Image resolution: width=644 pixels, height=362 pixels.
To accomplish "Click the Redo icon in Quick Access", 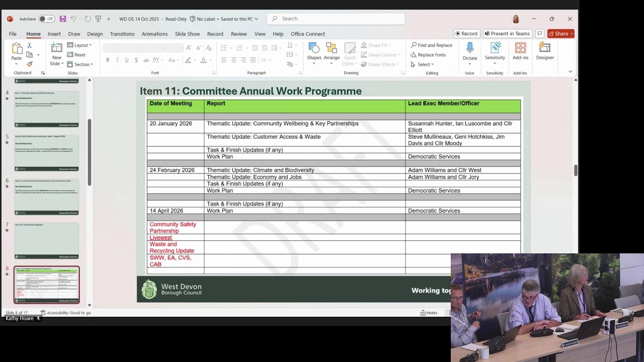I will 88,19.
